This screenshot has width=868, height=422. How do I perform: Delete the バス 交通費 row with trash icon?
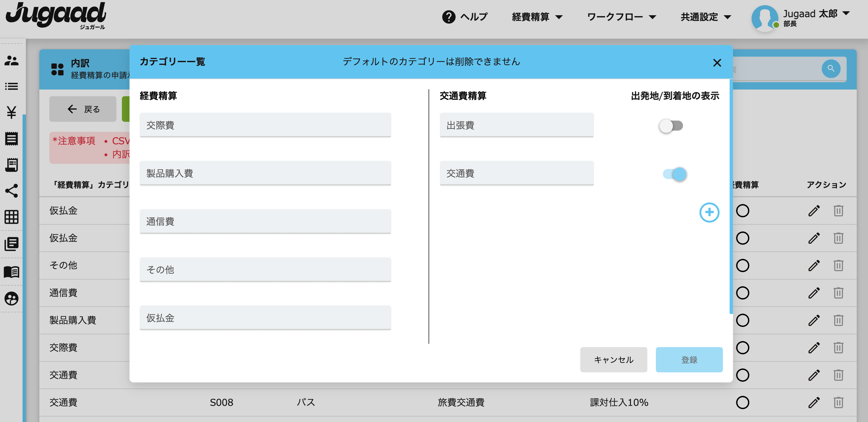click(838, 403)
